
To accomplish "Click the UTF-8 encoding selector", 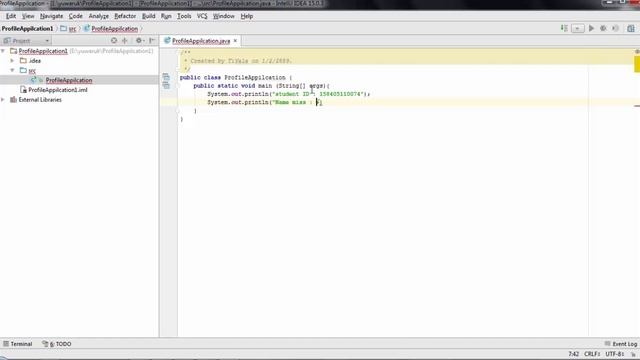I will point(615,354).
